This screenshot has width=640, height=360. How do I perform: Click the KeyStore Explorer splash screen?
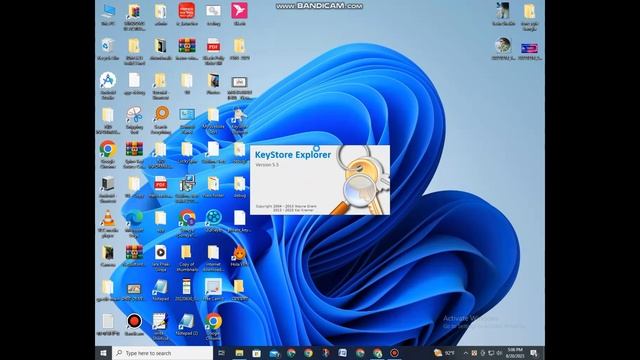pos(320,180)
